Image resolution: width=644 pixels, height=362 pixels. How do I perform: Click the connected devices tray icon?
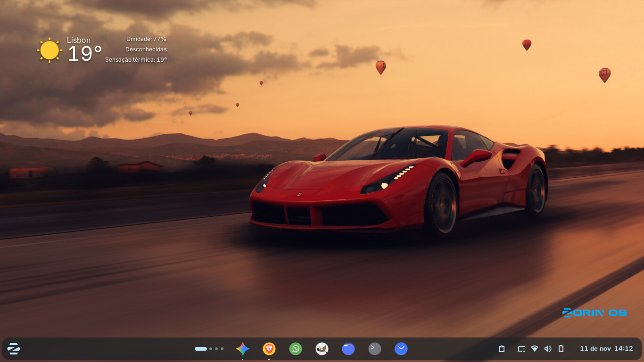pyautogui.click(x=521, y=349)
